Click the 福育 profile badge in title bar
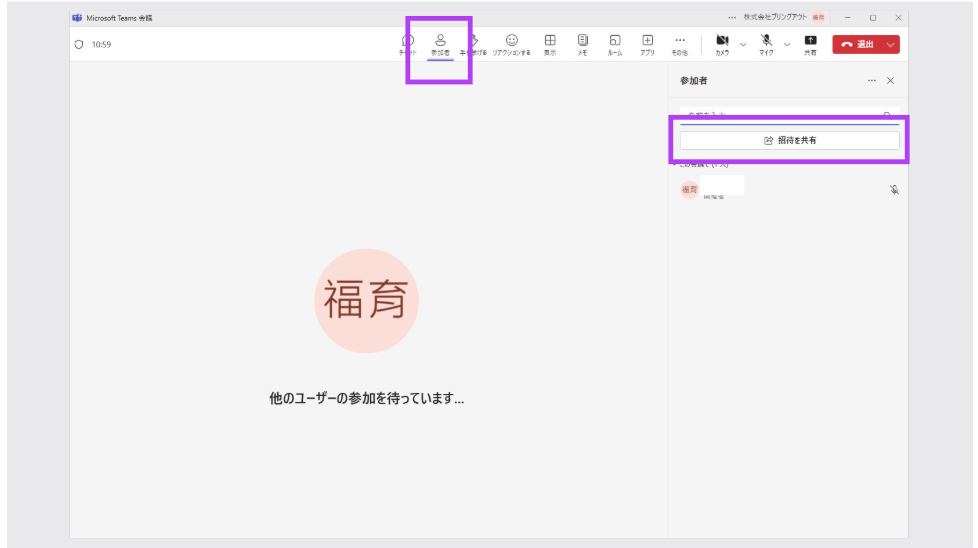 (818, 17)
